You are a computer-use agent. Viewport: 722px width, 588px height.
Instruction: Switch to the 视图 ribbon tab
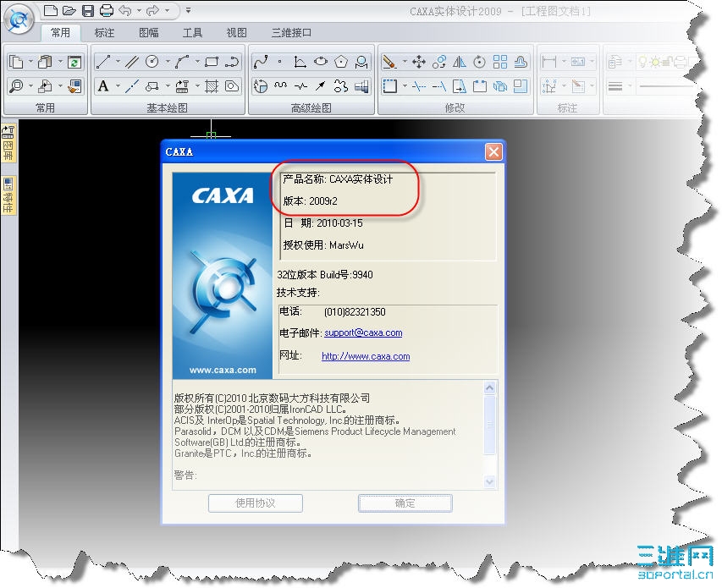click(237, 33)
